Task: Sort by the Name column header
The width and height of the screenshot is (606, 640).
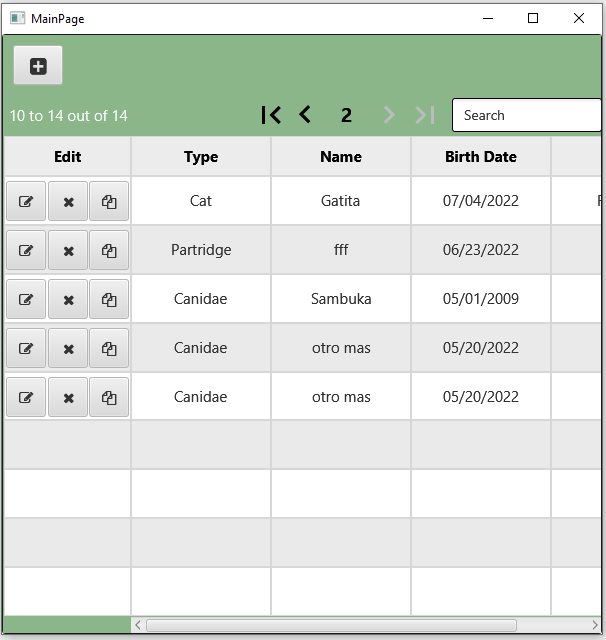Action: pos(341,157)
